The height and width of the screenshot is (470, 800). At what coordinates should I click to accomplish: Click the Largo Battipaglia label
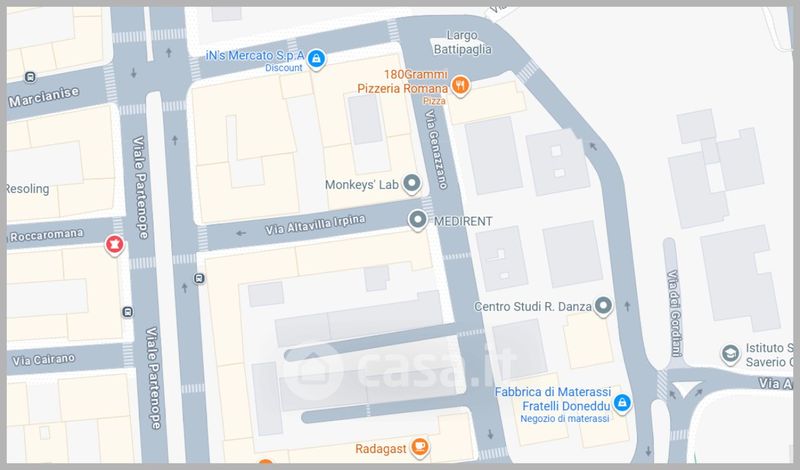tap(462, 42)
